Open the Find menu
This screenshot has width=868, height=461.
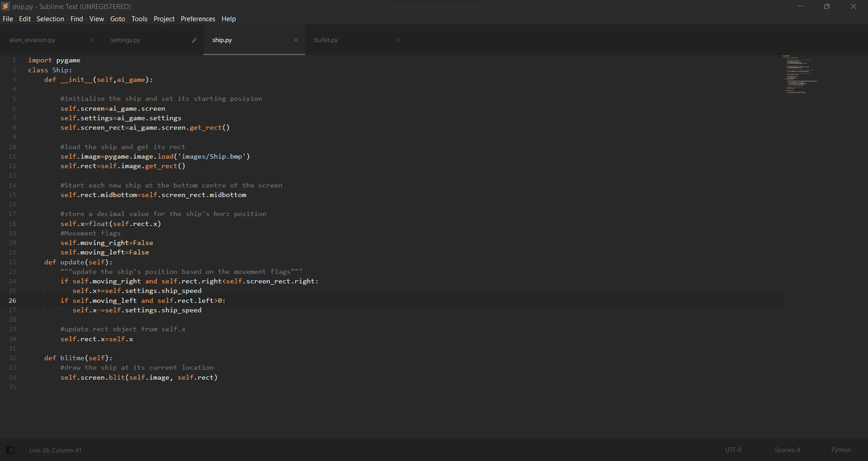pyautogui.click(x=77, y=19)
